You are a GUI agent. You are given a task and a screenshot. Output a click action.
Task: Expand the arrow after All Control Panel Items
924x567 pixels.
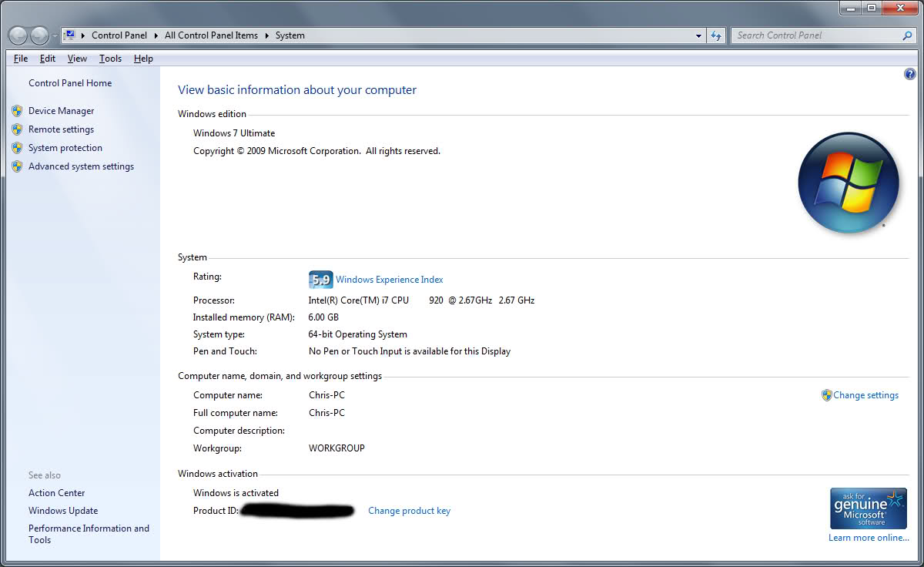pos(267,35)
